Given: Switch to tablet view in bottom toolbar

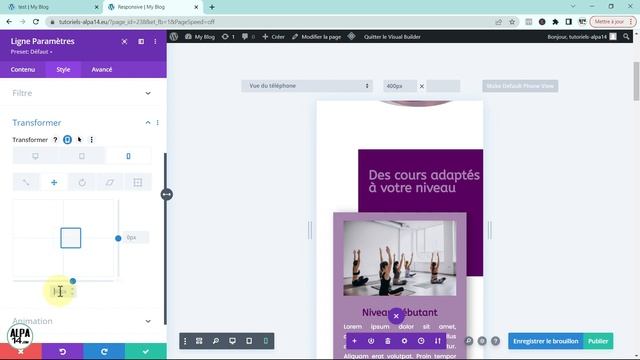Looking at the screenshot, I should click(249, 341).
